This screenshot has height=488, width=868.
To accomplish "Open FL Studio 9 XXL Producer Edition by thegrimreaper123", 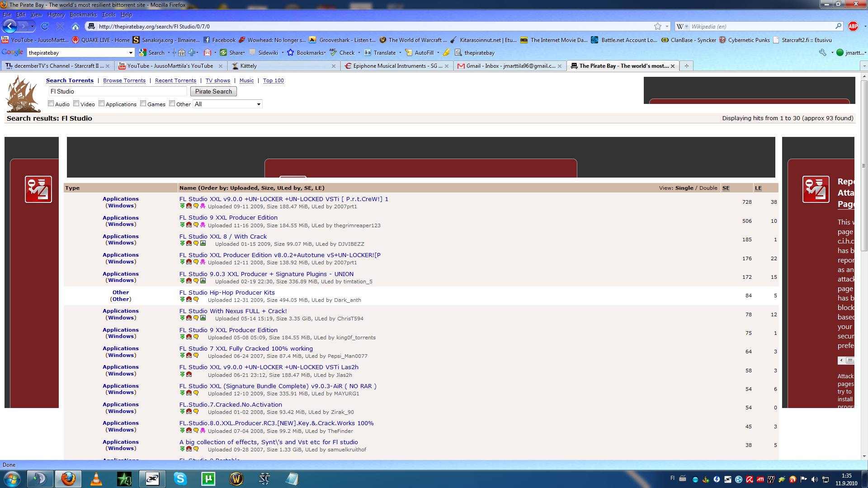I will [x=228, y=217].
